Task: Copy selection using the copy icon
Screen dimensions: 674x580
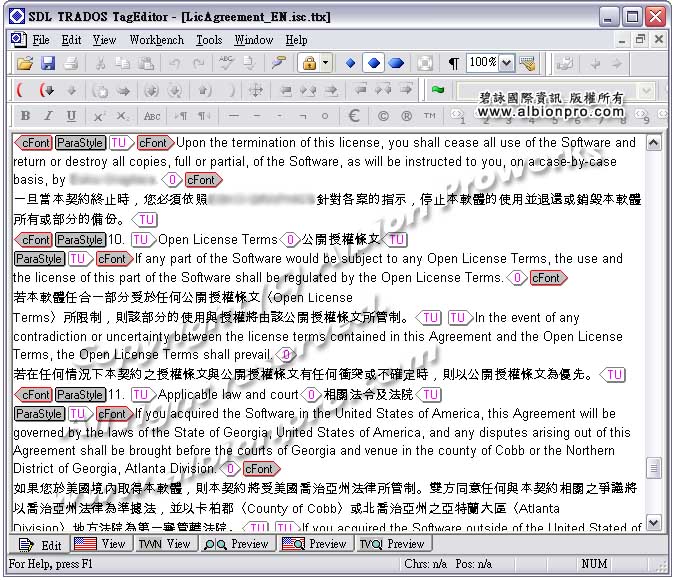Action: tap(123, 63)
